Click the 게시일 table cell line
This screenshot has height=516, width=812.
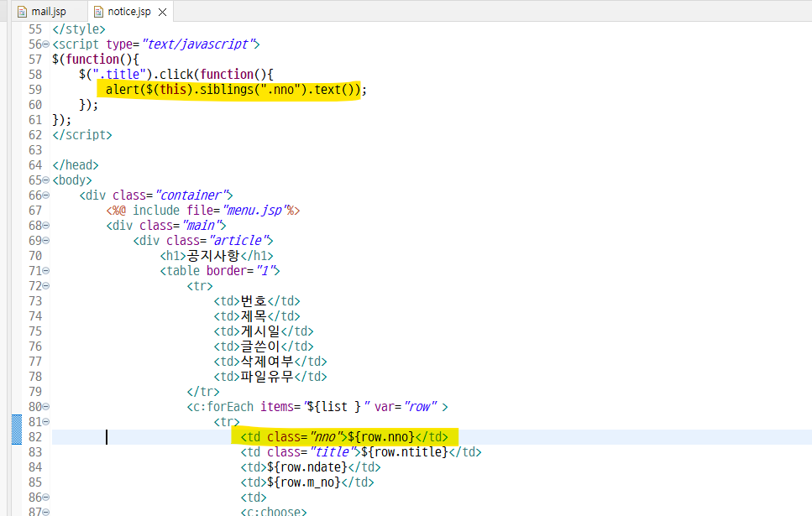[264, 331]
